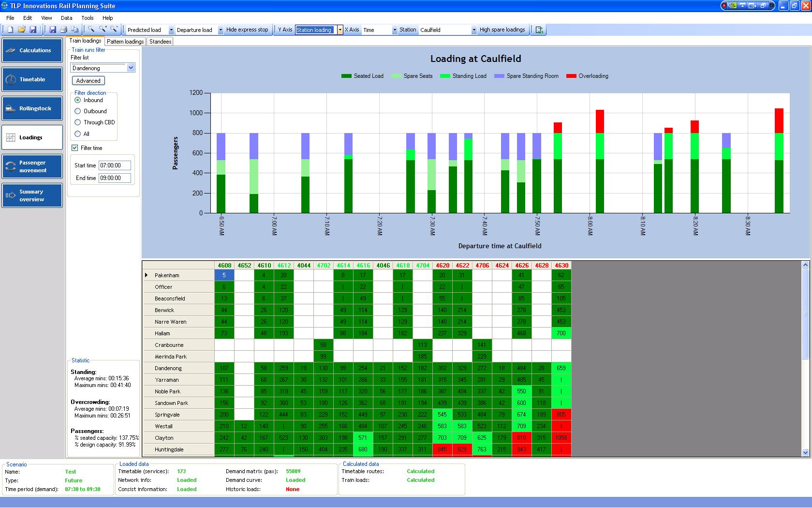Open the Help menu
The height and width of the screenshot is (508, 812).
pos(108,18)
